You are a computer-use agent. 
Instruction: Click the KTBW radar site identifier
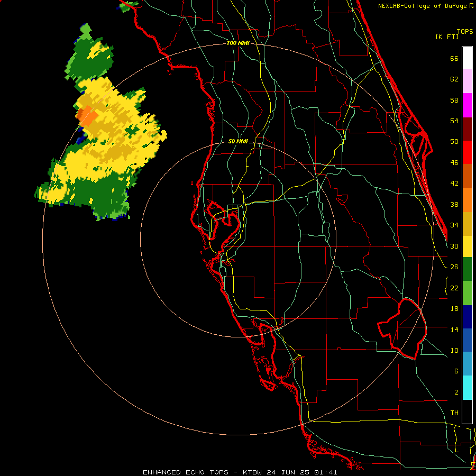(252, 472)
